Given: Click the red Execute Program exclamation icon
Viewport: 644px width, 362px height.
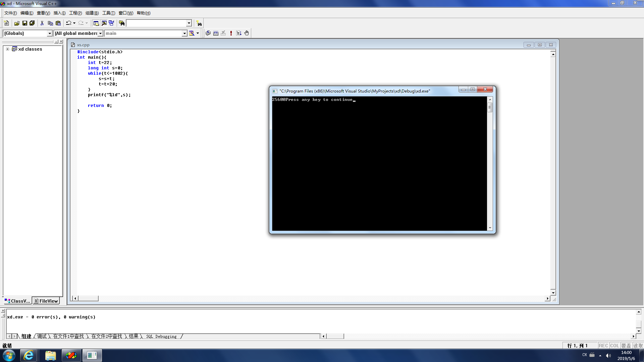Looking at the screenshot, I should point(231,33).
